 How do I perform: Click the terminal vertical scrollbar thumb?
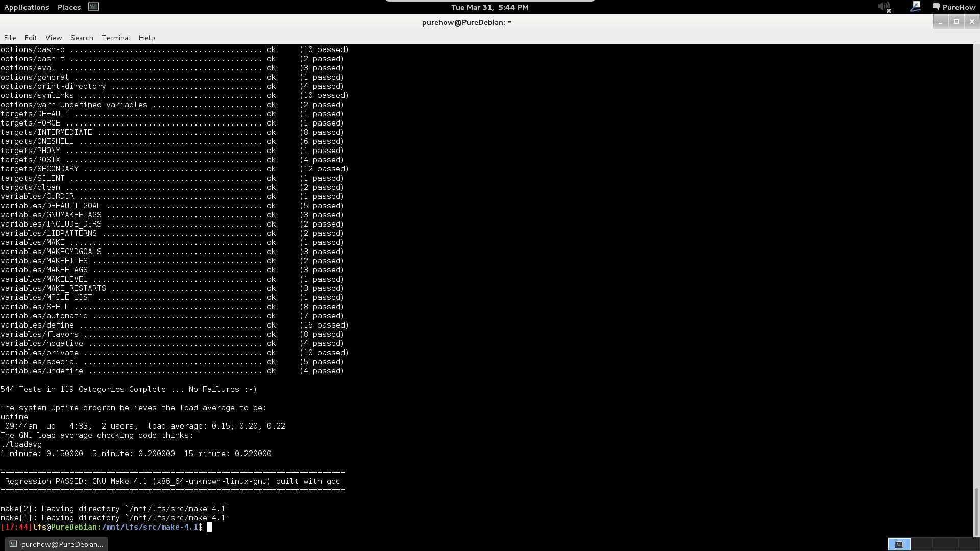976,511
